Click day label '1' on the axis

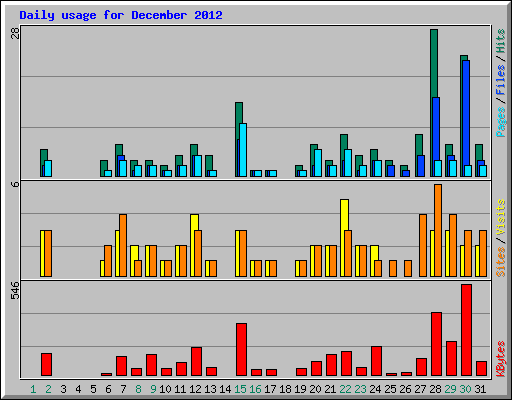(33, 389)
